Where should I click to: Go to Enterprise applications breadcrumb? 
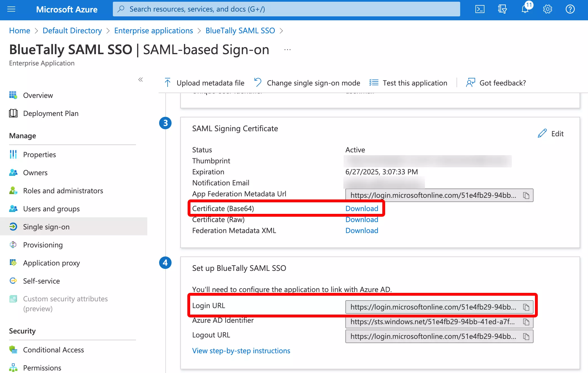(x=153, y=30)
